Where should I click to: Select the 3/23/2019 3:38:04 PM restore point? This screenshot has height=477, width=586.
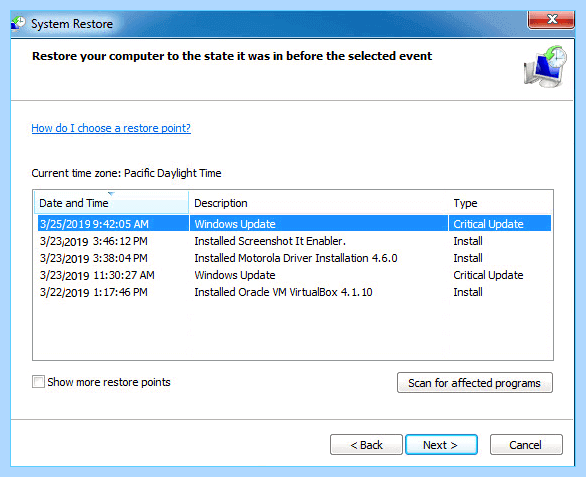[294, 258]
